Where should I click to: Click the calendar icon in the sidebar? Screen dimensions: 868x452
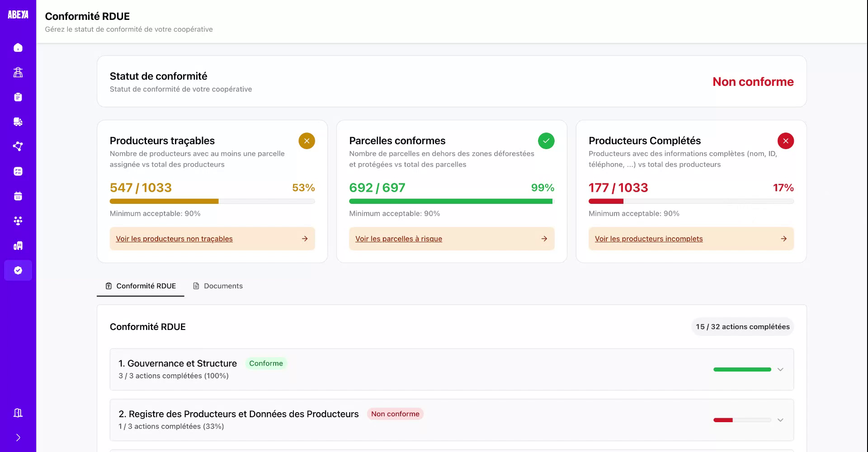point(18,196)
